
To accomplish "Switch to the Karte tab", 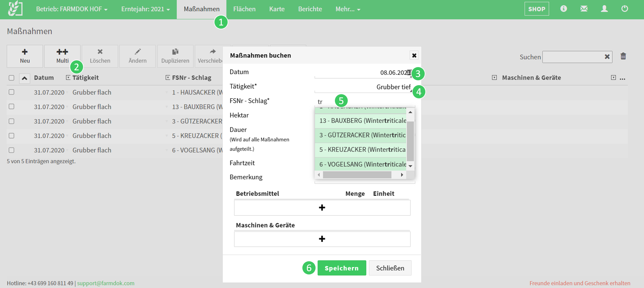I will (277, 9).
